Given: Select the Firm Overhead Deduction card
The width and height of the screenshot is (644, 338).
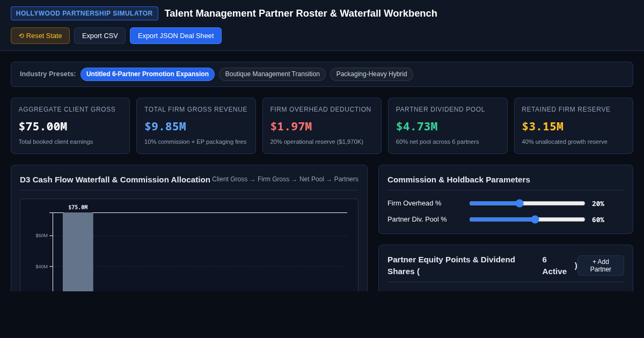Looking at the screenshot, I should 322,126.
